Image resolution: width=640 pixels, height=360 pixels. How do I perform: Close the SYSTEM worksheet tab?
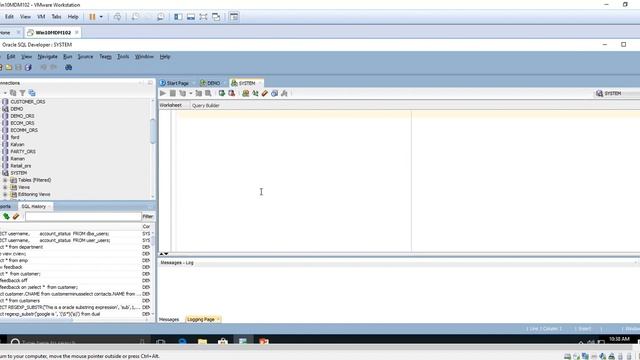coord(260,83)
